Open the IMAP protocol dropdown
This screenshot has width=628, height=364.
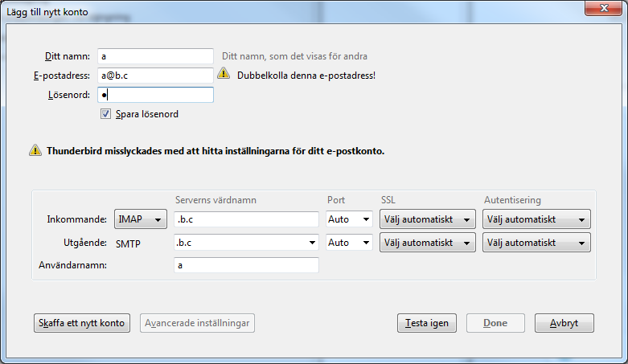(x=141, y=219)
